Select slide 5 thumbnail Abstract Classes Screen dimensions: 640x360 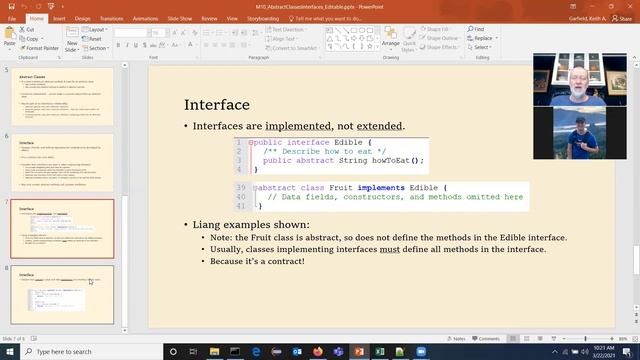click(62, 97)
